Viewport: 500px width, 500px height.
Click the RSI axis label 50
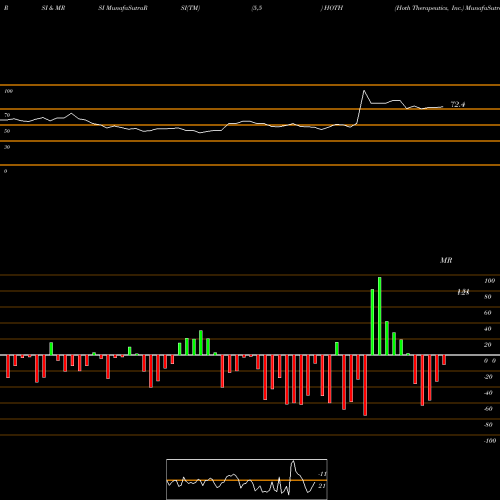(7, 131)
